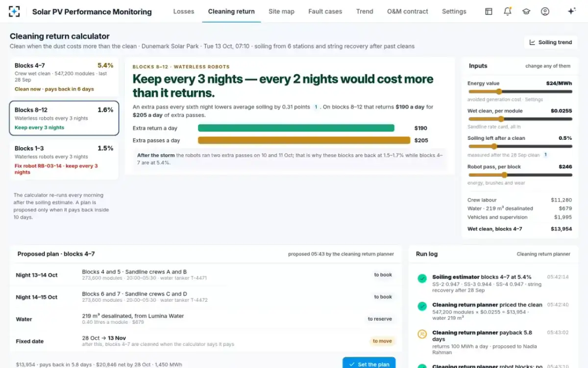
Task: Click the amber Extra passes a day bar
Action: click(x=304, y=140)
